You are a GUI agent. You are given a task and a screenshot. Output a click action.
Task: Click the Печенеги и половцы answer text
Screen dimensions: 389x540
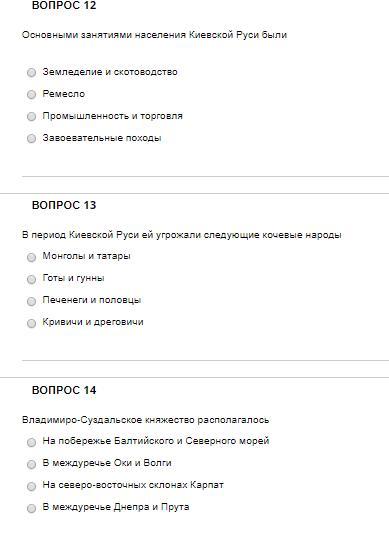(x=92, y=300)
